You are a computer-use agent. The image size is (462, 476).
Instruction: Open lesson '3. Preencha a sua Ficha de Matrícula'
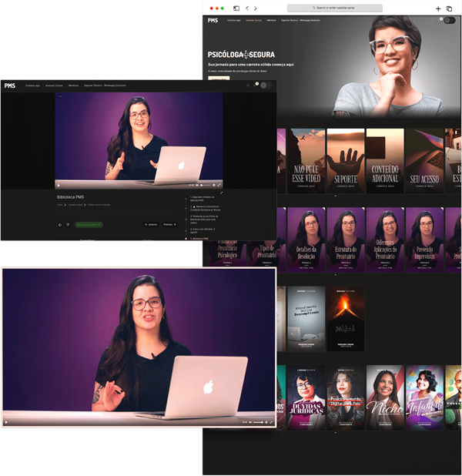click(x=204, y=220)
